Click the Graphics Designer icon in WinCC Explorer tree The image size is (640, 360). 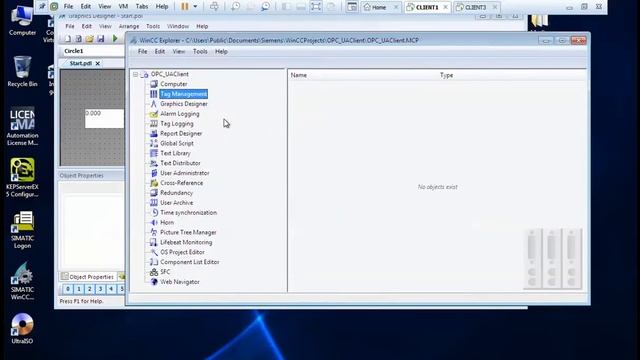(x=154, y=104)
